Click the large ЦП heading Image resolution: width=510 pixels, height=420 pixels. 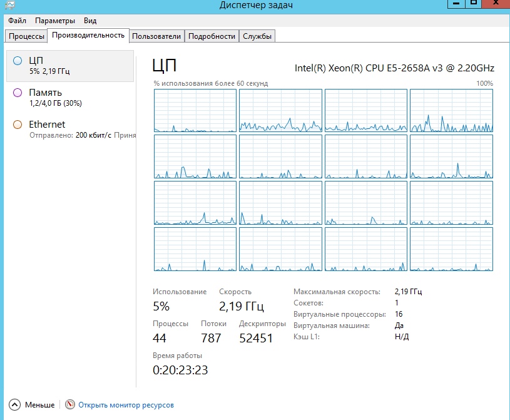(165, 65)
